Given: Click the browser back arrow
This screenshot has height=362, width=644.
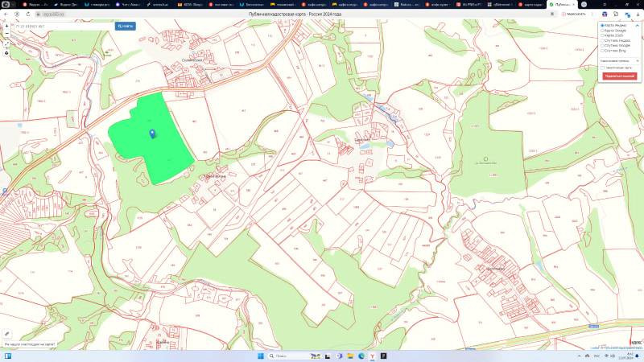Looking at the screenshot, I should pos(6,14).
